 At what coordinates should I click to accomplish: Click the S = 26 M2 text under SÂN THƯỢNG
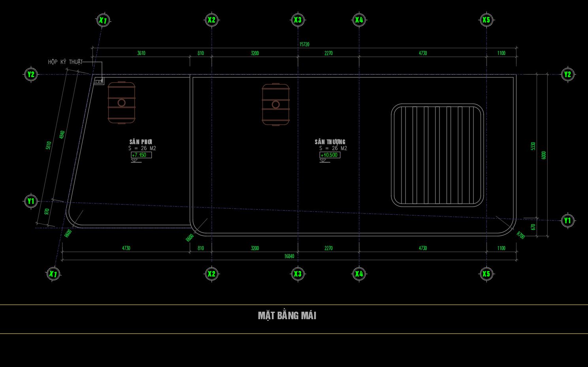click(333, 149)
